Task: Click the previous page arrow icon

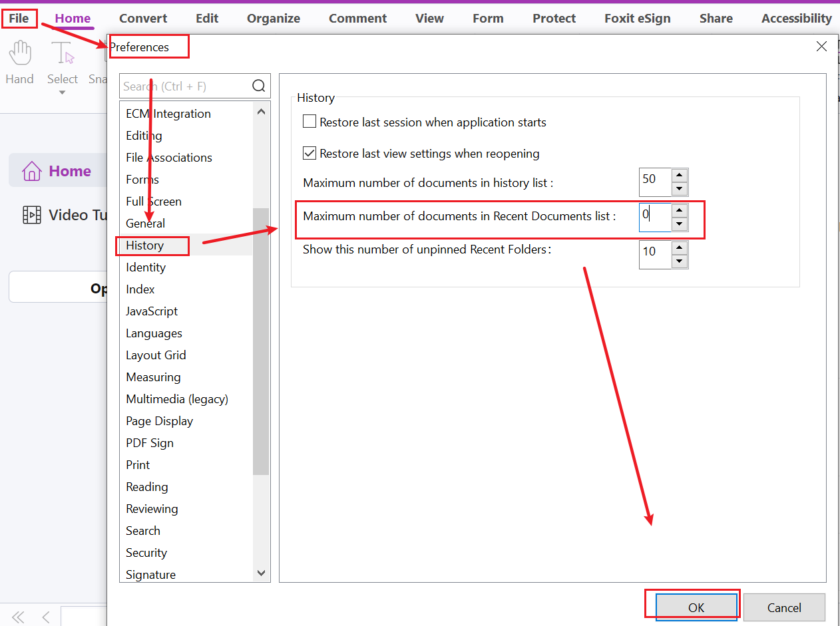Action: click(46, 617)
